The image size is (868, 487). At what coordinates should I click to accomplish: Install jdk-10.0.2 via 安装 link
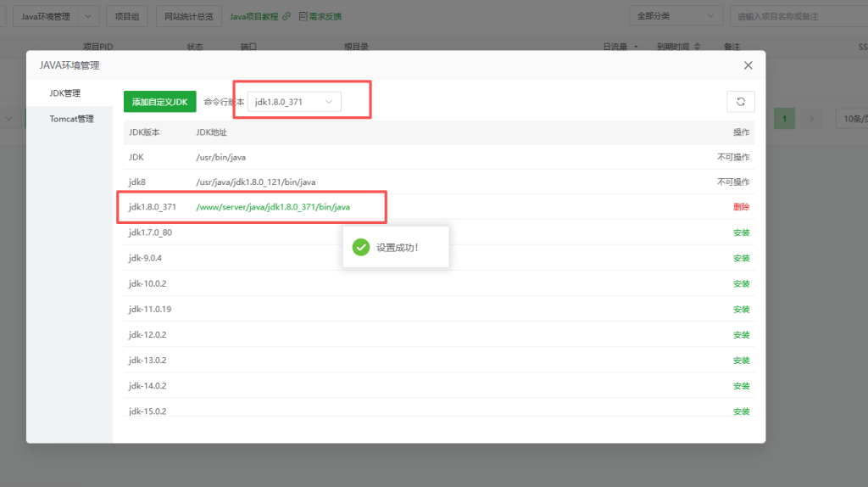click(x=741, y=283)
